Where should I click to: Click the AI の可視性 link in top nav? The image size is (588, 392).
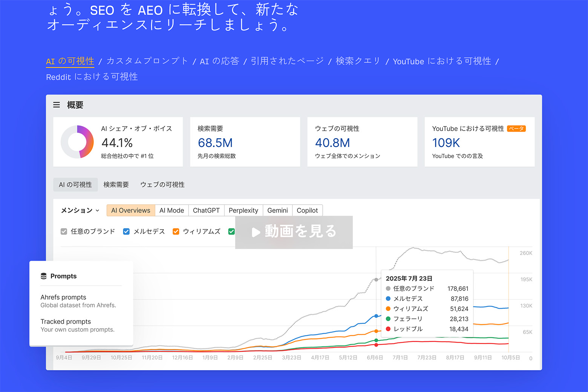(70, 61)
